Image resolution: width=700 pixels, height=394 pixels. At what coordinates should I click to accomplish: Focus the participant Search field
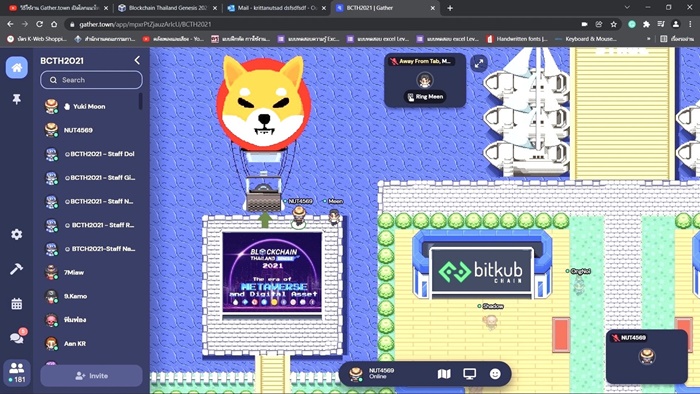click(92, 80)
